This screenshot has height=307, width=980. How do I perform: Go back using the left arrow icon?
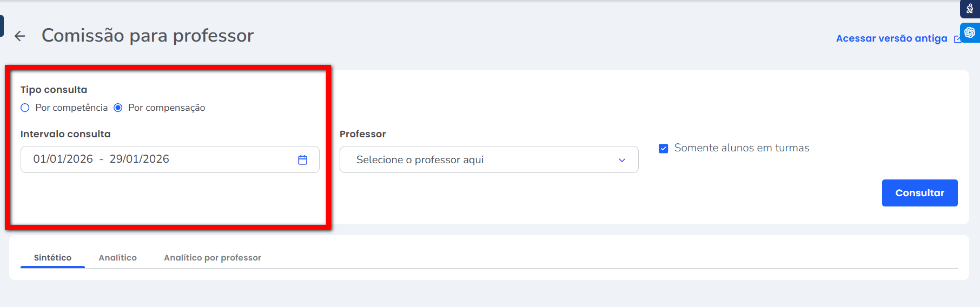pos(20,36)
